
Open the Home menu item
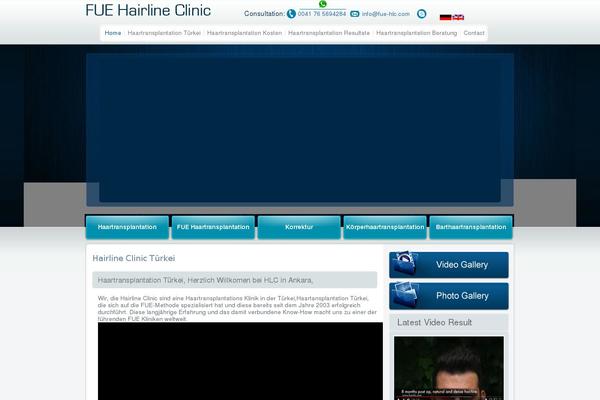point(112,33)
